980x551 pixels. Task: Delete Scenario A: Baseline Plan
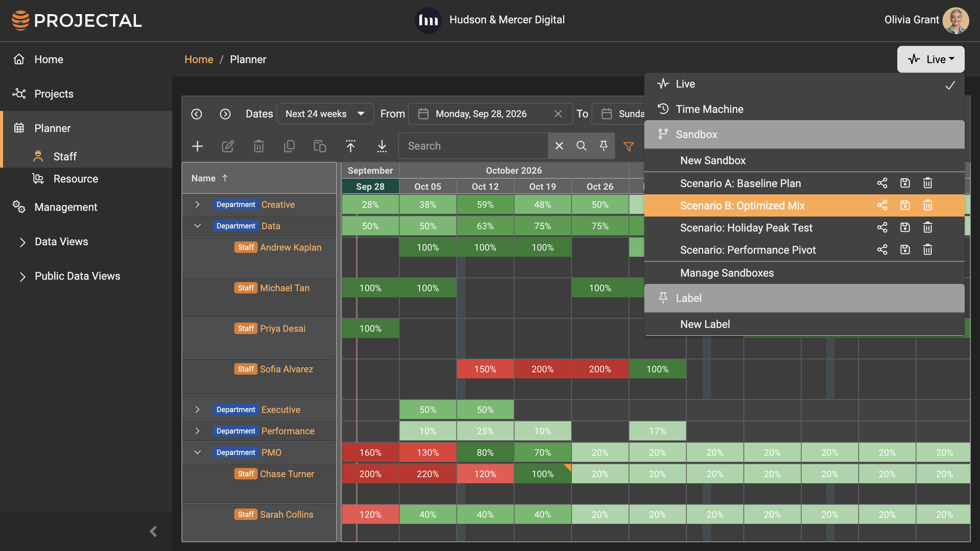(928, 183)
